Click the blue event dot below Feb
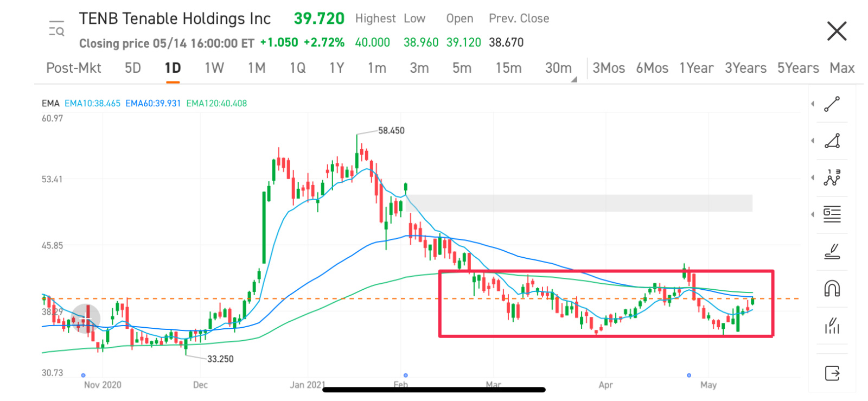868x401 pixels. pos(406,375)
